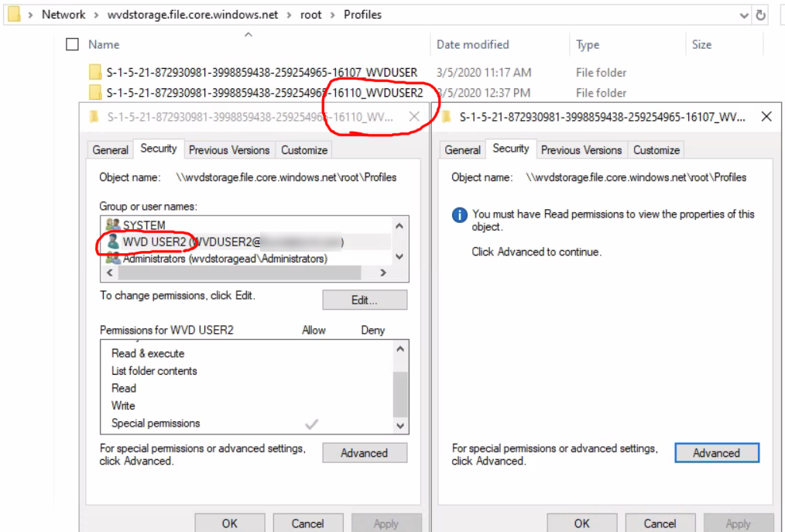The width and height of the screenshot is (785, 532).
Task: Click Apply in the 16110 properties dialog
Action: coord(386,523)
